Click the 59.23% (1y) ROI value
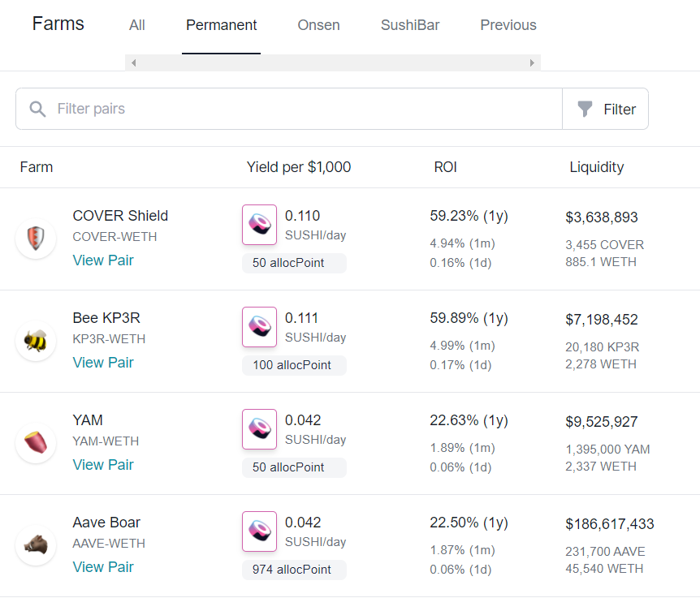The width and height of the screenshot is (700, 598). pyautogui.click(x=469, y=216)
